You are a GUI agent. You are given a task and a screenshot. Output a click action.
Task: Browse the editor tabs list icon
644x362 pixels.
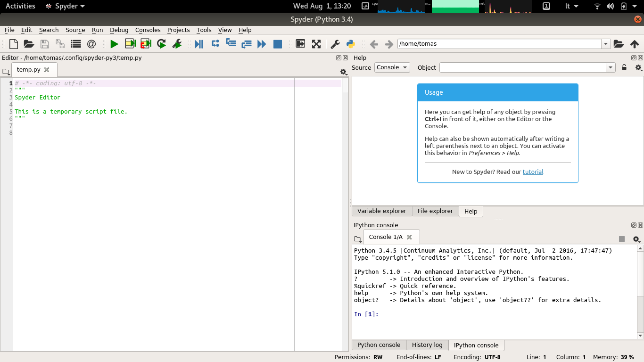[x=6, y=72]
